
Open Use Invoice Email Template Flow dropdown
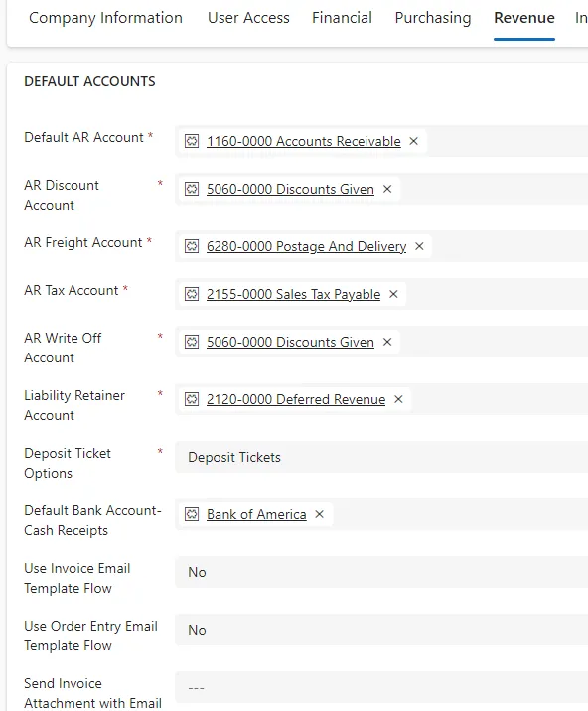[x=381, y=572]
